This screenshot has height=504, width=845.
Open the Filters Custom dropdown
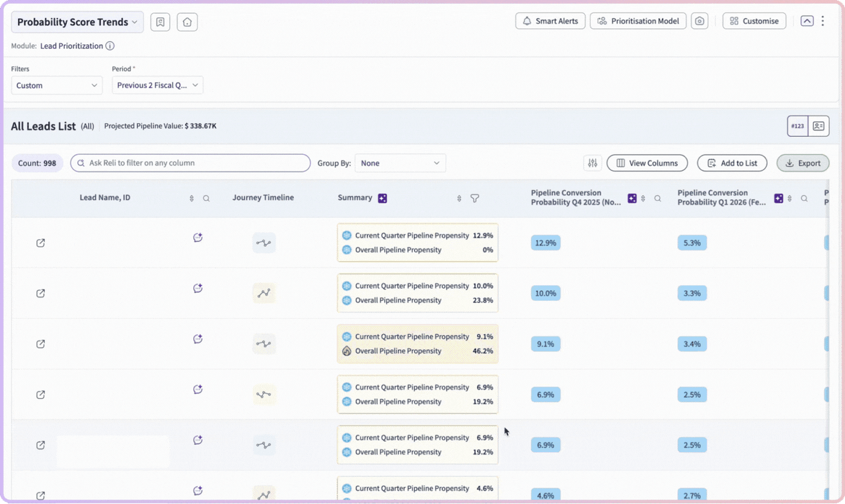[x=57, y=85]
